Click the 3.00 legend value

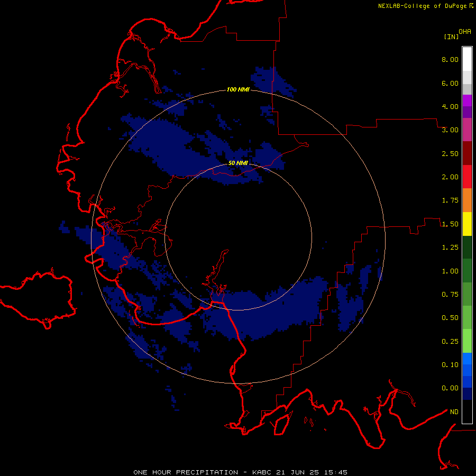click(450, 130)
